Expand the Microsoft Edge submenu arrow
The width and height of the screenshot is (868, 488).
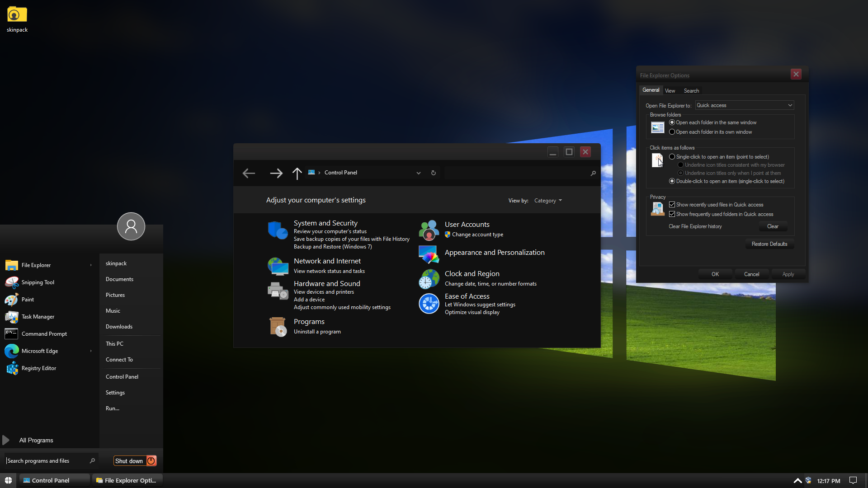tap(91, 351)
